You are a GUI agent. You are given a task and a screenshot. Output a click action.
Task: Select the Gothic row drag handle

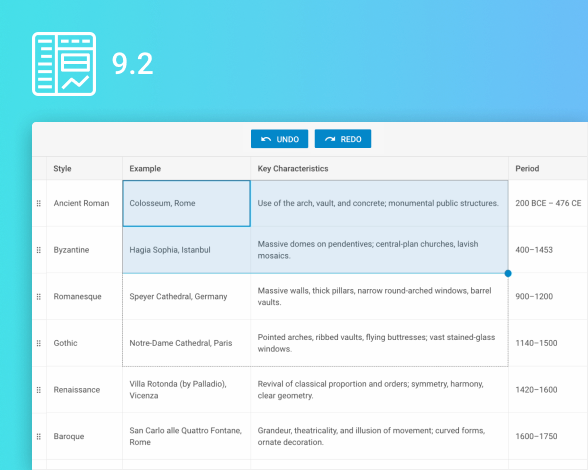(x=39, y=343)
